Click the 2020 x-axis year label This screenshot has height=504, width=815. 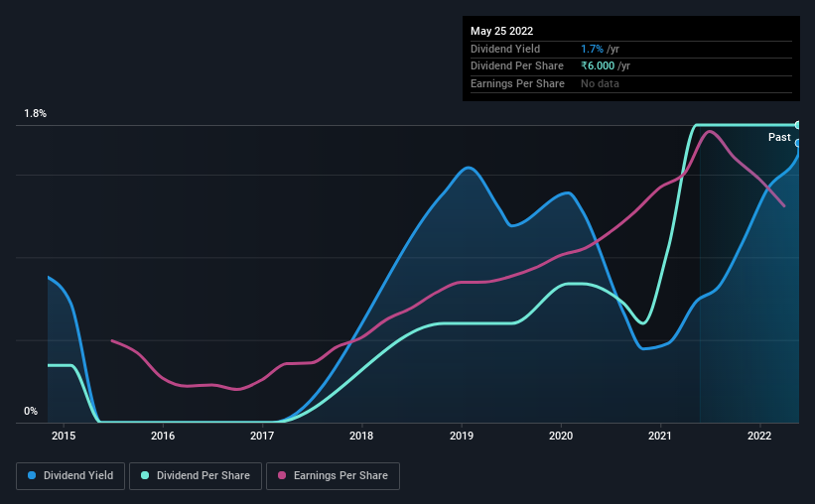click(561, 436)
